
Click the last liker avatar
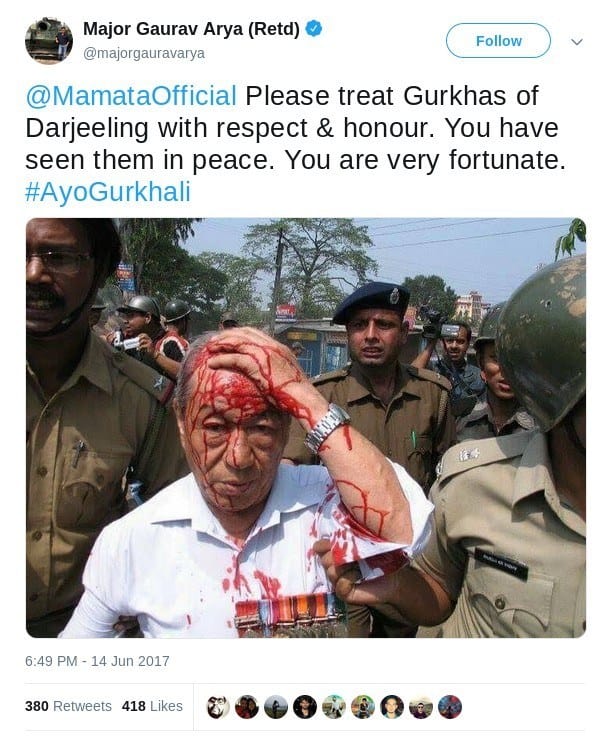(450, 706)
